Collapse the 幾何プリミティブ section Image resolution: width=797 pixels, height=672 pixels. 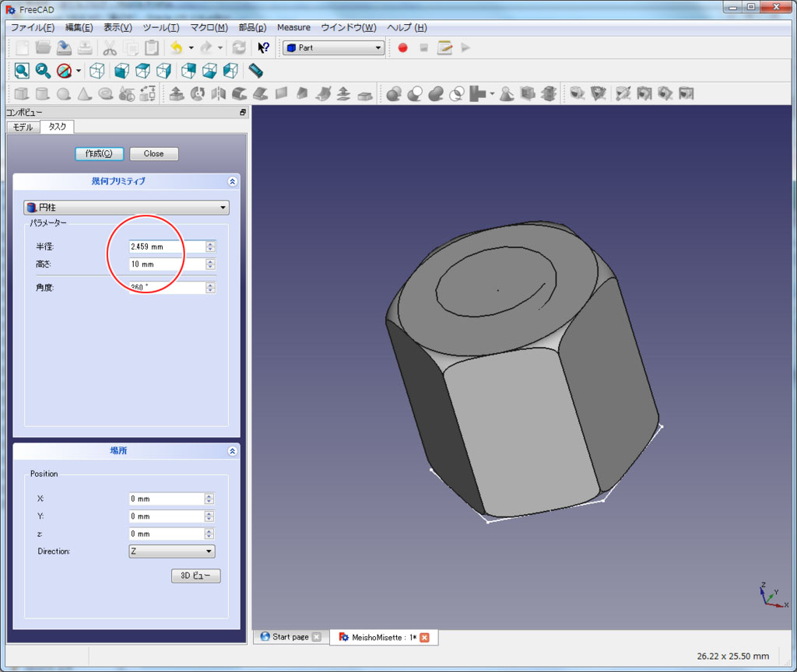(232, 181)
